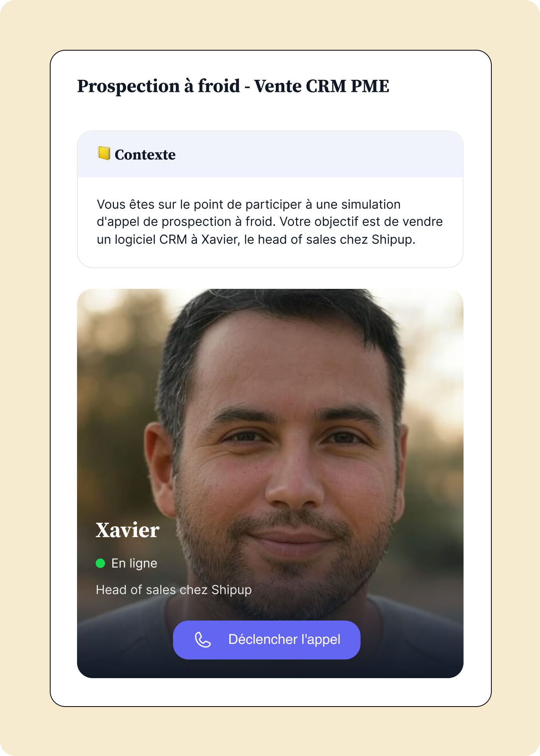Click the words Vente CRM PME in title
Screen dimensions: 540x756
(x=322, y=86)
